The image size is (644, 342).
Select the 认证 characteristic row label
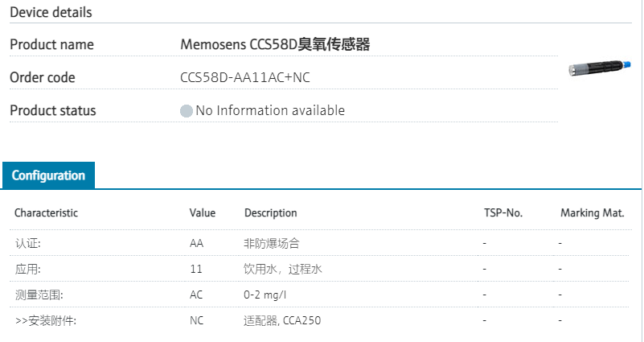27,242
